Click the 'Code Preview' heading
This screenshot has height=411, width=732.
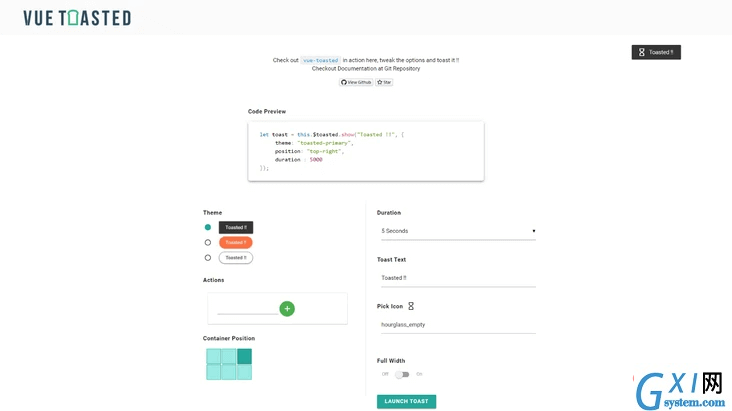(267, 112)
